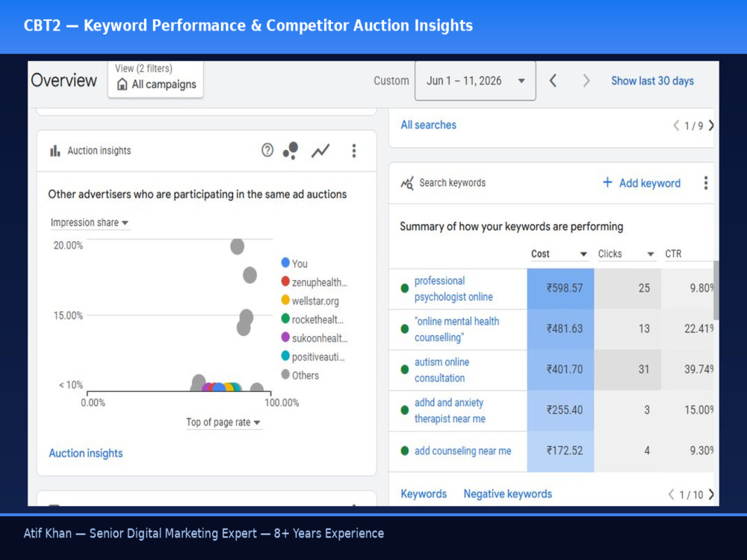Image resolution: width=747 pixels, height=560 pixels.
Task: Click the Add keyword button
Action: (642, 183)
